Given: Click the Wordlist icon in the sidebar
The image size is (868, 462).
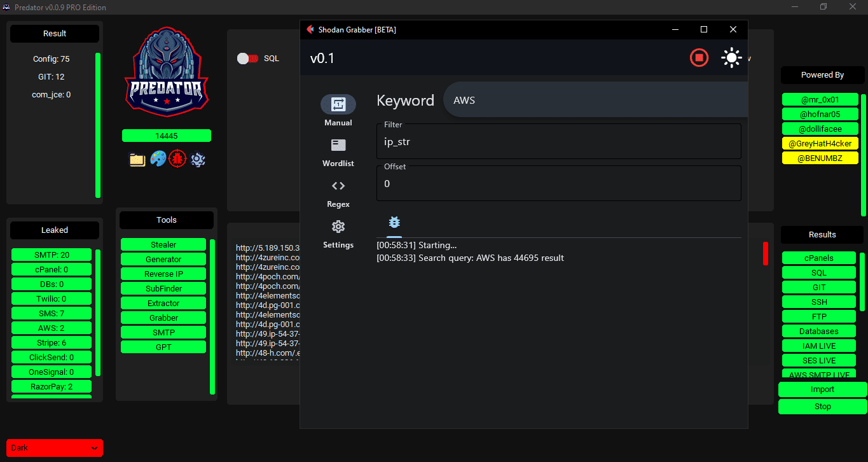Looking at the screenshot, I should pos(338,146).
